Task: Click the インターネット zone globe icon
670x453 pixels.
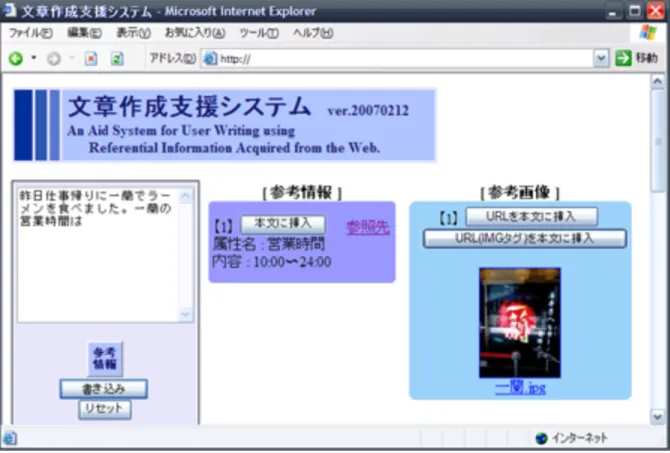Action: coord(541,438)
